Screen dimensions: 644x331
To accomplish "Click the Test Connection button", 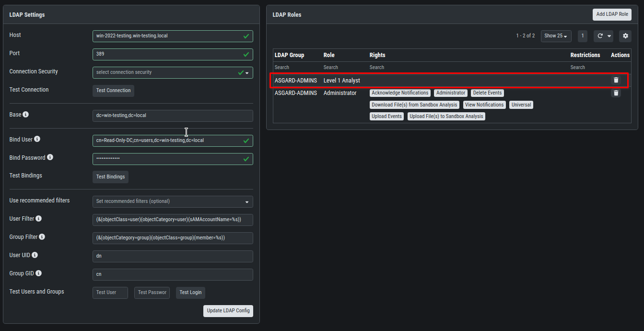I will tap(113, 91).
